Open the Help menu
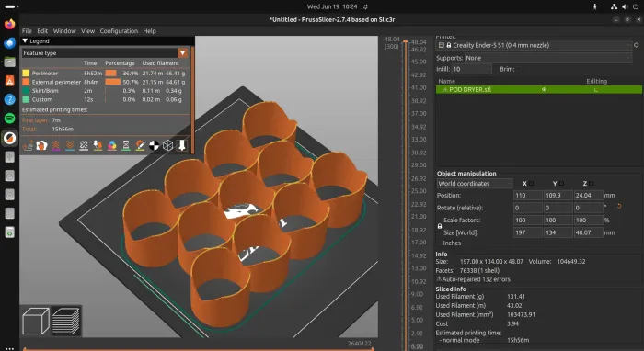Image resolution: width=644 pixels, height=351 pixels. point(149,30)
